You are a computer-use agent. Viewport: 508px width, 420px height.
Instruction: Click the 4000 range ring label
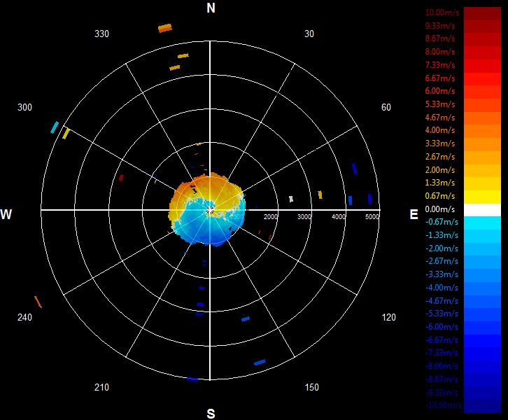coord(339,217)
